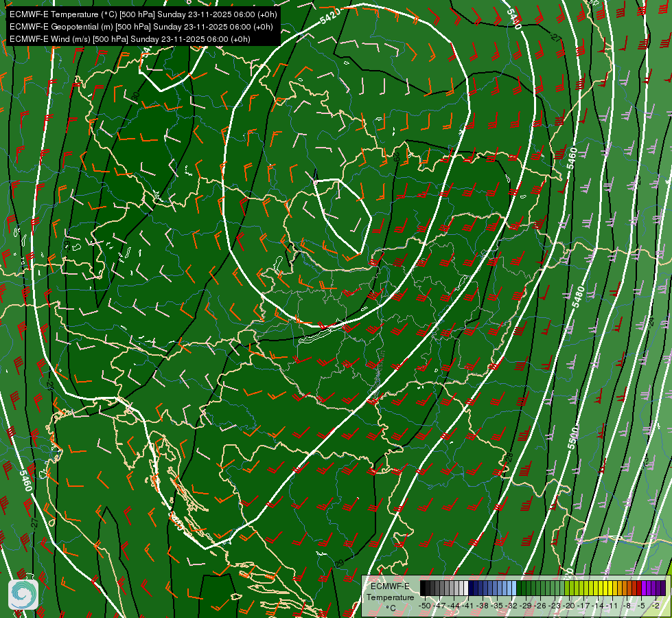Image resolution: width=672 pixels, height=618 pixels.
Task: Select the ECMWF-E Wind 500 hPa title line
Action: click(130, 39)
